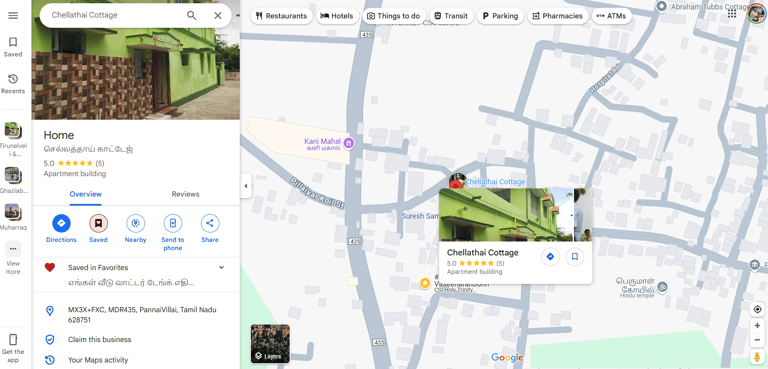Click the Kani Mahal map marker
The height and width of the screenshot is (369, 768).
[349, 144]
